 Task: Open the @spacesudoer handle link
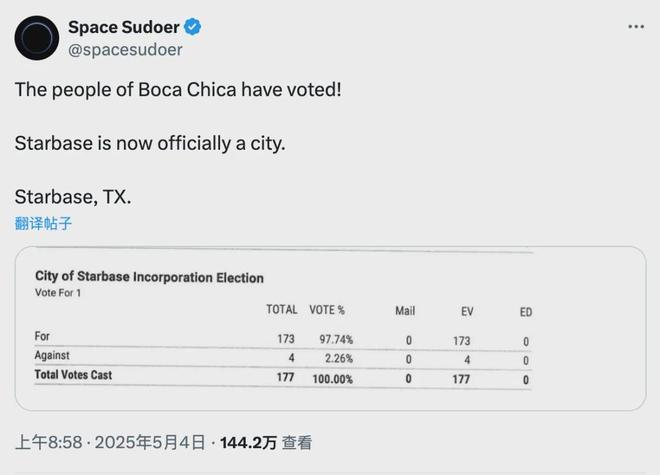(x=125, y=50)
